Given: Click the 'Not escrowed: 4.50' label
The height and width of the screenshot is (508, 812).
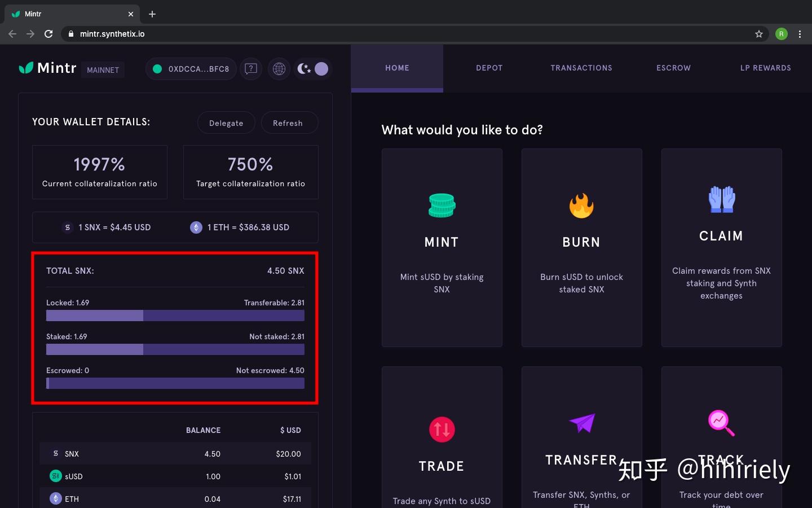Looking at the screenshot, I should tap(270, 370).
